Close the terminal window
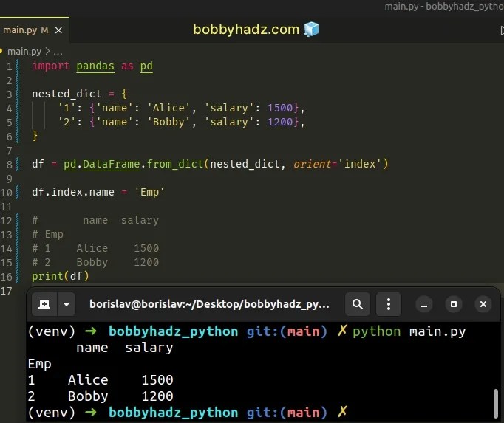The height and width of the screenshot is (423, 504). (483, 304)
